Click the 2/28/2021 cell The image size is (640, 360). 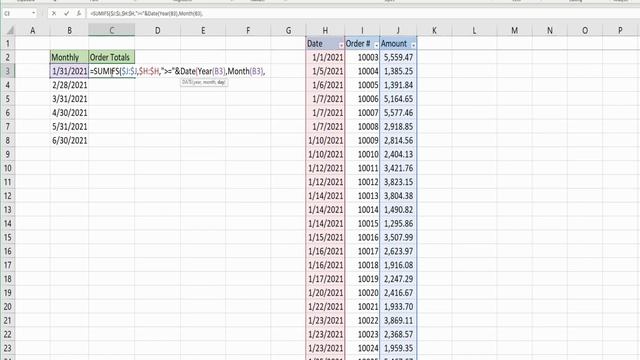click(69, 85)
